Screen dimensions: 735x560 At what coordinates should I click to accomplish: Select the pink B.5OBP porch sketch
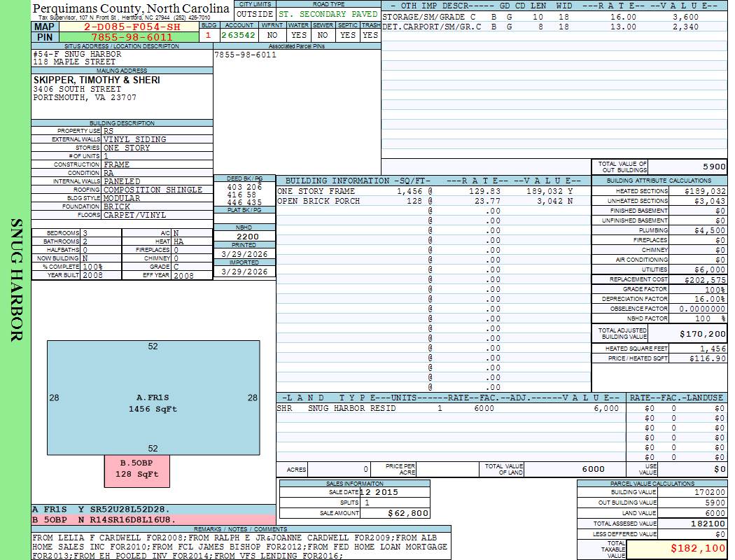(137, 469)
